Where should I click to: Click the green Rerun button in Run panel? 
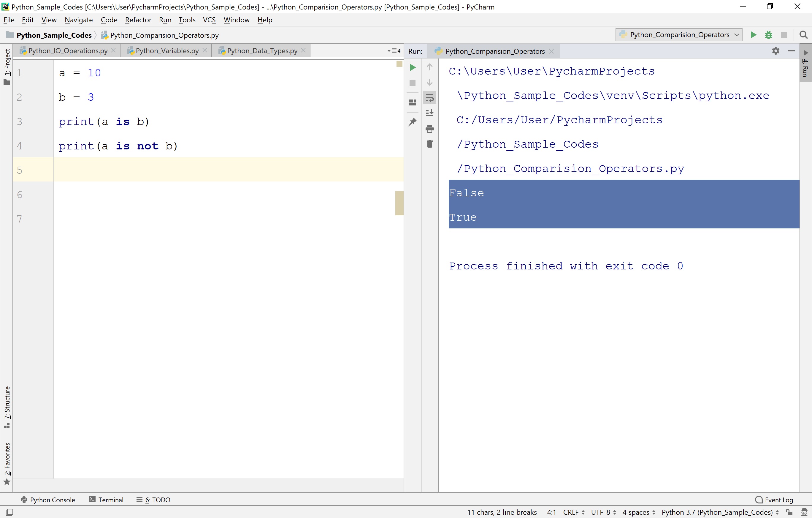pos(413,67)
